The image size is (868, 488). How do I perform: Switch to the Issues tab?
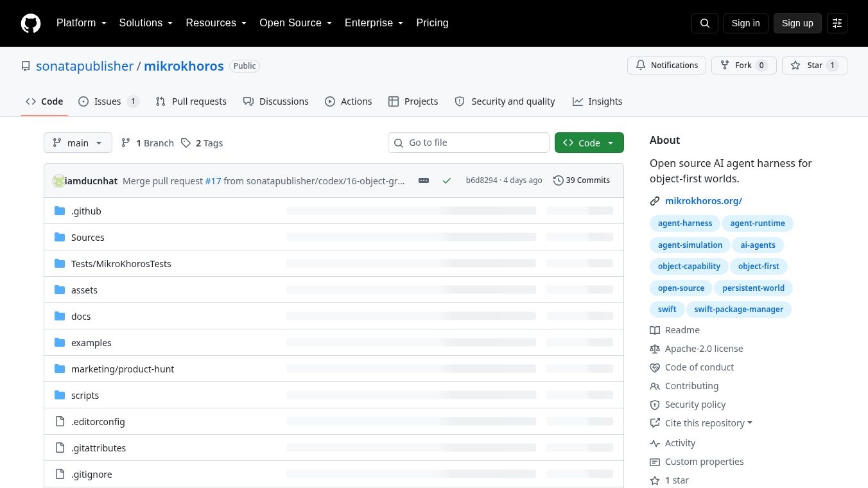108,101
